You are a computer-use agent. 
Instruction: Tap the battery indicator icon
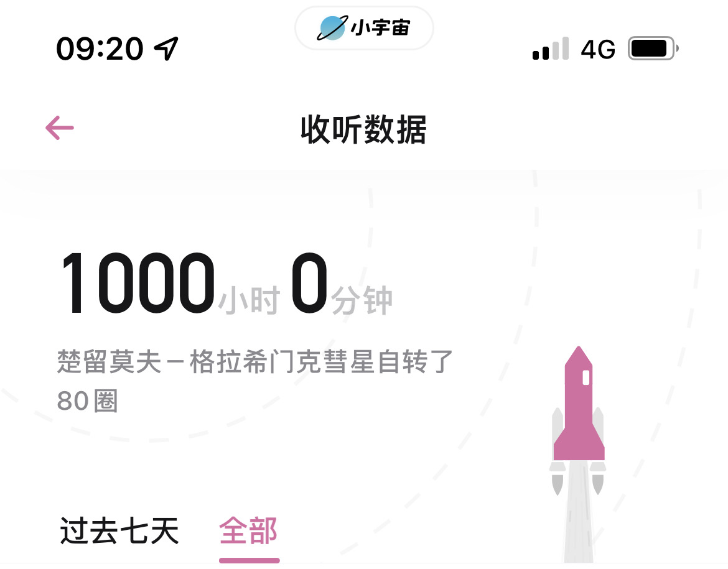653,49
